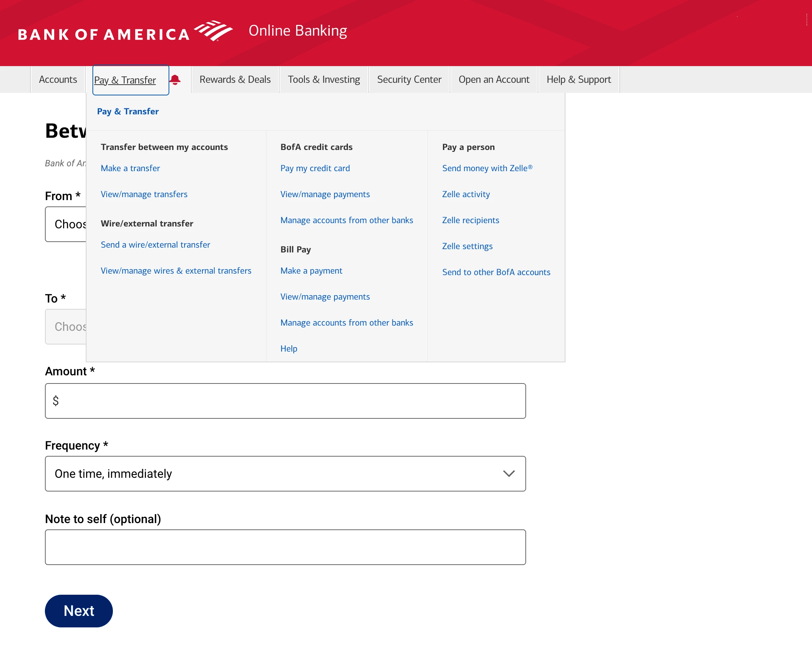Click Send to other BofA accounts

pos(496,272)
